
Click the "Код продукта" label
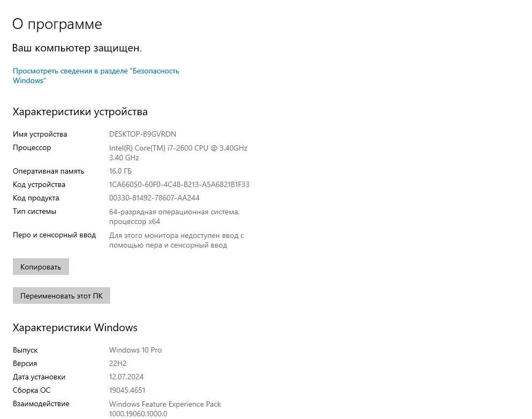pyautogui.click(x=36, y=198)
